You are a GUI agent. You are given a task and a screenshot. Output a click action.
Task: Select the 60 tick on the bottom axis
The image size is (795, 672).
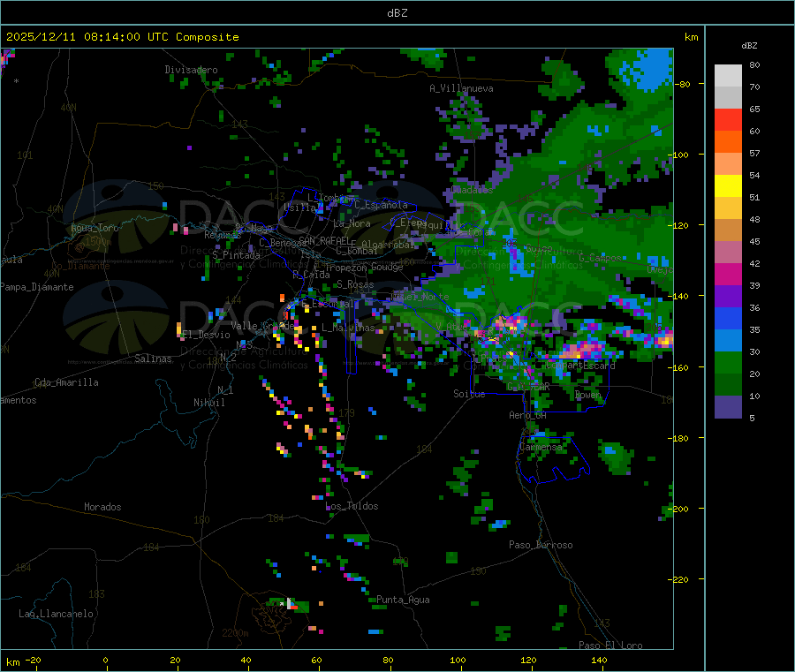tap(316, 660)
